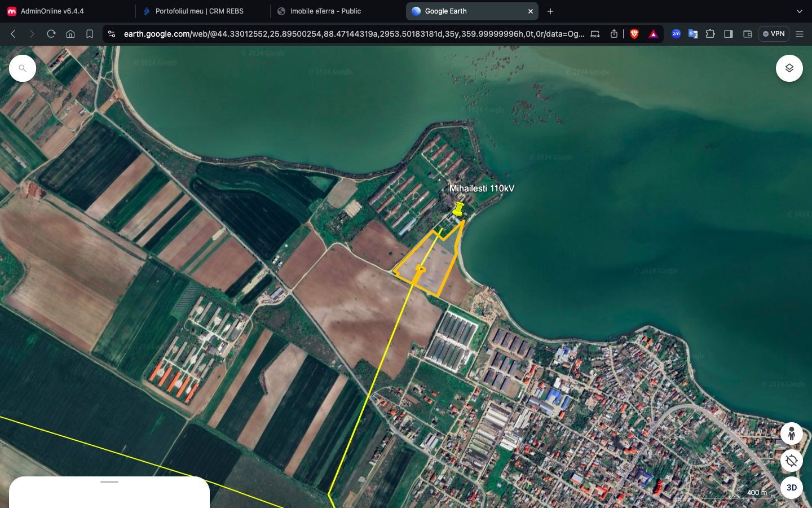Click the Mihailesti 110kV yellow pushpin

click(x=458, y=211)
